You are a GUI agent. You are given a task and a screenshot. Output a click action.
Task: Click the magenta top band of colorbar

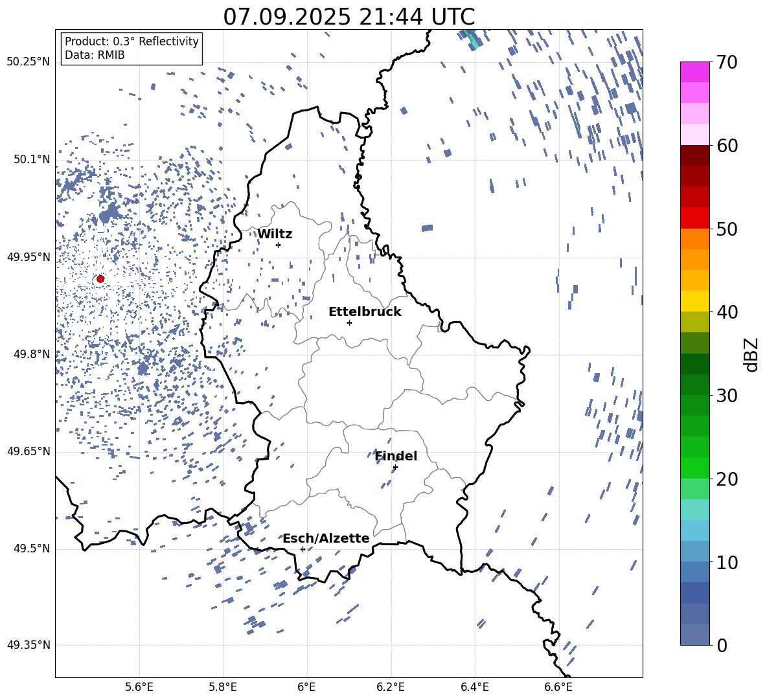[695, 73]
